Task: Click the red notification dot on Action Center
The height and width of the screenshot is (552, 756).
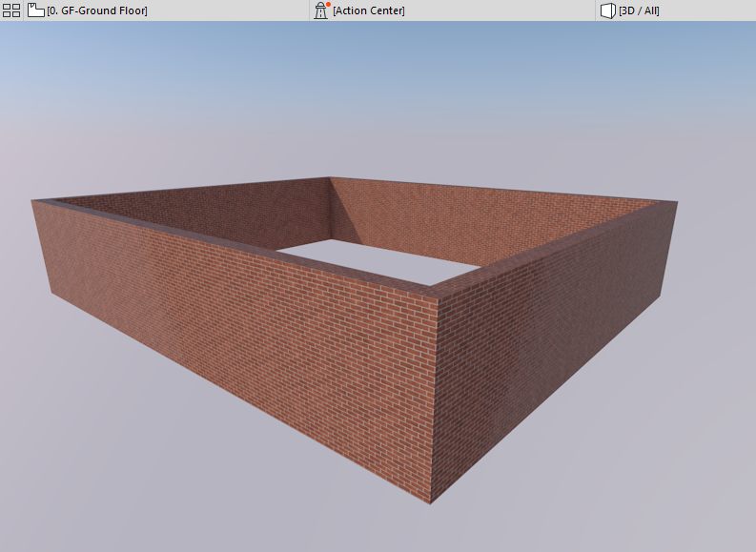Action: coord(328,5)
